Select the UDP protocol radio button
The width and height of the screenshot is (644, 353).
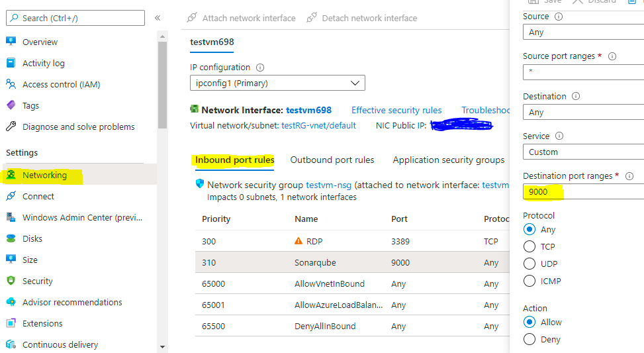[x=529, y=264]
